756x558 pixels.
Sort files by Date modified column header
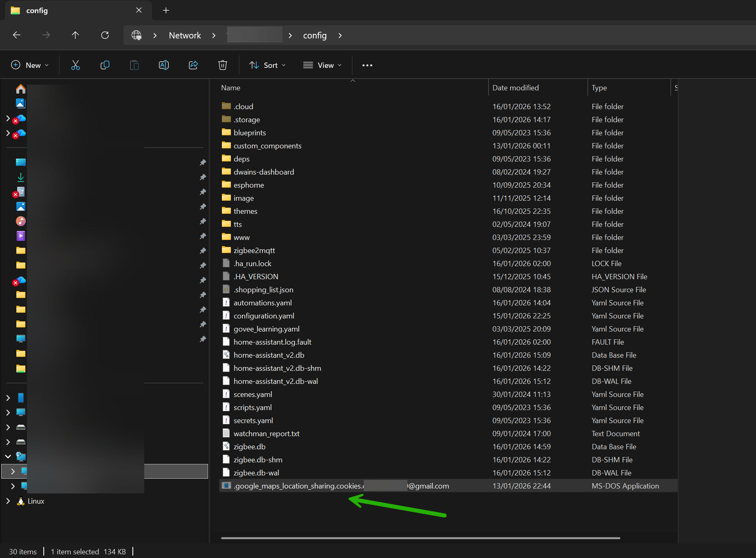tap(515, 88)
